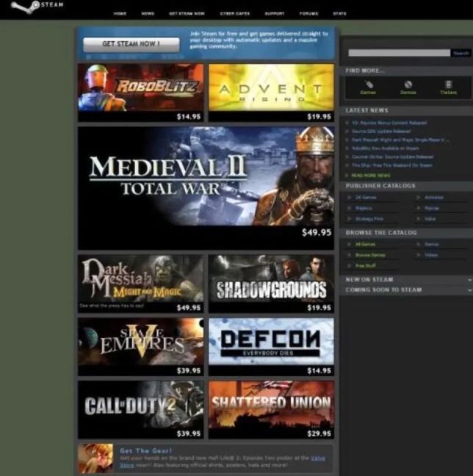
Task: Expand the New on Steam section
Action: click(406, 280)
